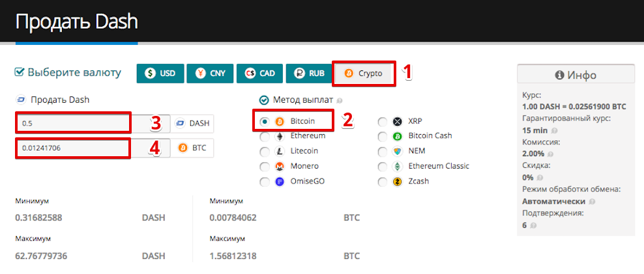Click the hint icon next to 0% discount
This screenshot has width=644, height=274.
pos(540,178)
